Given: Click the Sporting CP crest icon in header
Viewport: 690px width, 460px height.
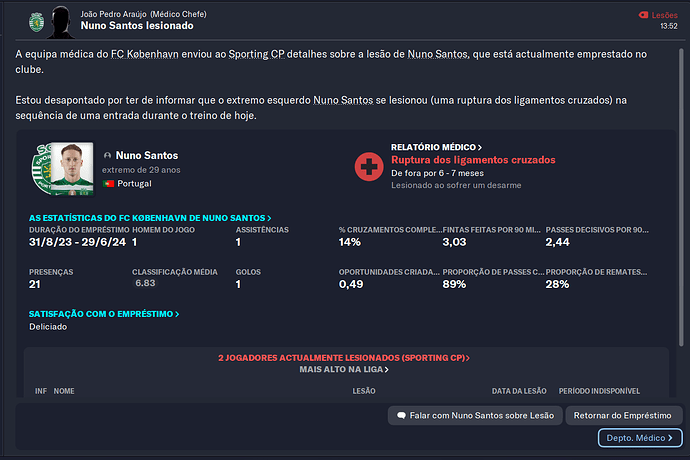Looking at the screenshot, I should 37,22.
